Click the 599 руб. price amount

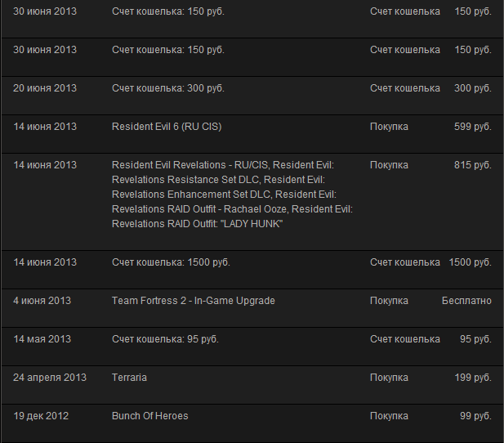point(472,127)
